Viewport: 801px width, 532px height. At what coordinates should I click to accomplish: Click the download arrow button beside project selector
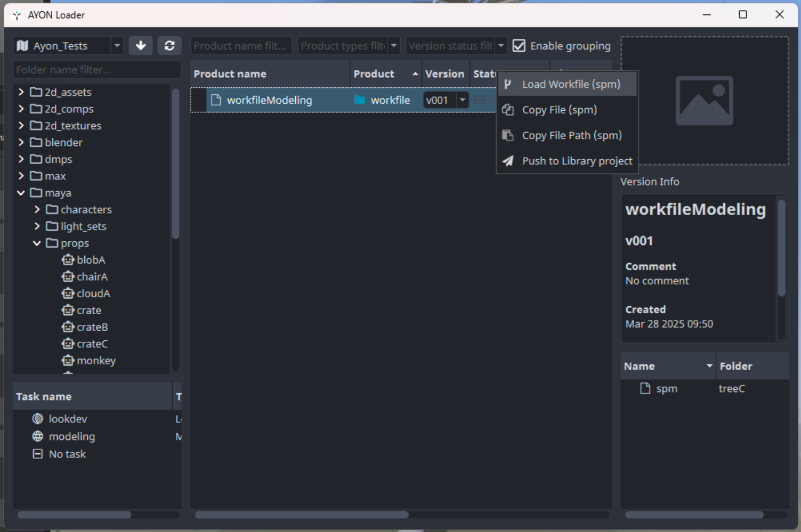point(141,46)
